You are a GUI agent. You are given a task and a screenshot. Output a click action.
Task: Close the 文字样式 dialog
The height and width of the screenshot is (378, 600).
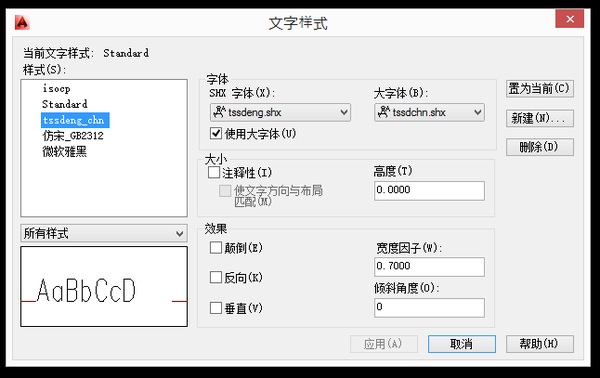tap(570, 19)
